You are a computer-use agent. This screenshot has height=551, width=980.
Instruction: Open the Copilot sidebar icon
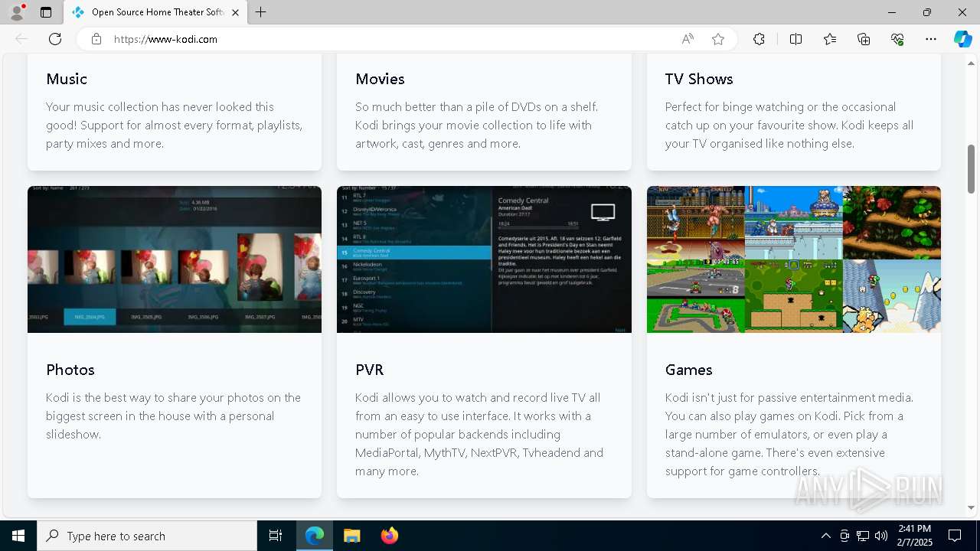click(962, 39)
